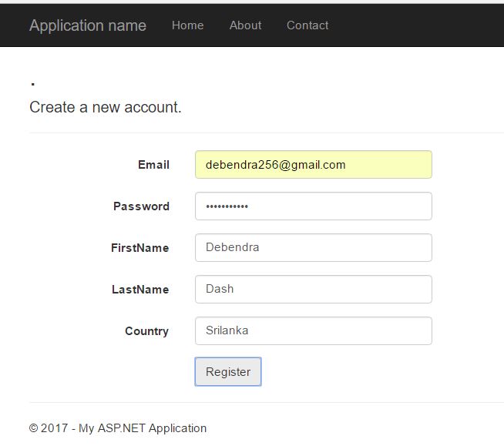Click the horizontal divider above the footer
Image resolution: width=504 pixels, height=446 pixels.
[x=266, y=402]
